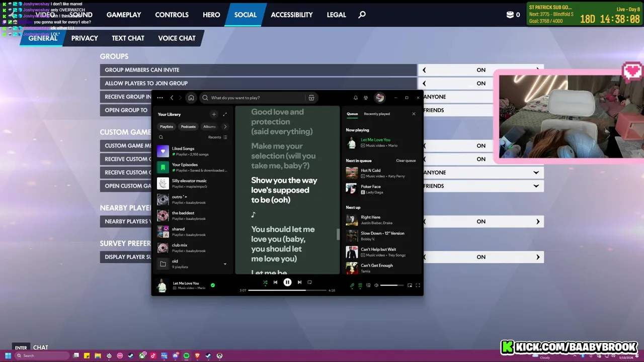Enter Spotify full screen mode
Viewport: 644px width, 362px height.
point(418,285)
